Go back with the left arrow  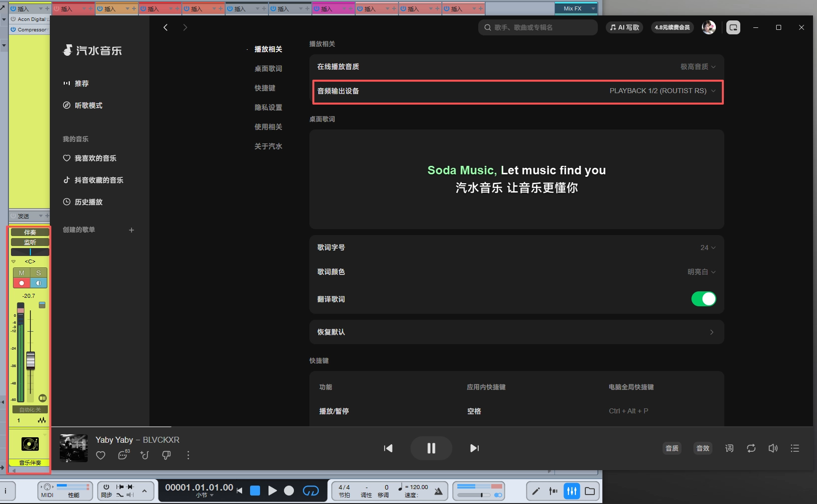click(165, 27)
